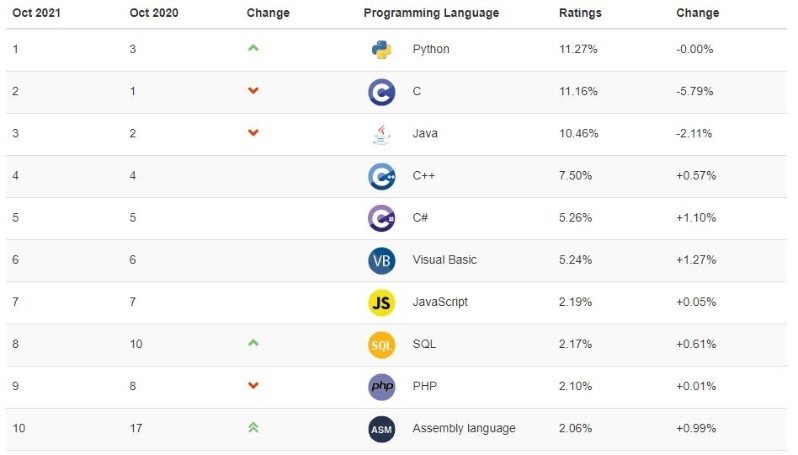798x455 pixels.
Task: Click the Python logo icon
Action: click(x=381, y=50)
